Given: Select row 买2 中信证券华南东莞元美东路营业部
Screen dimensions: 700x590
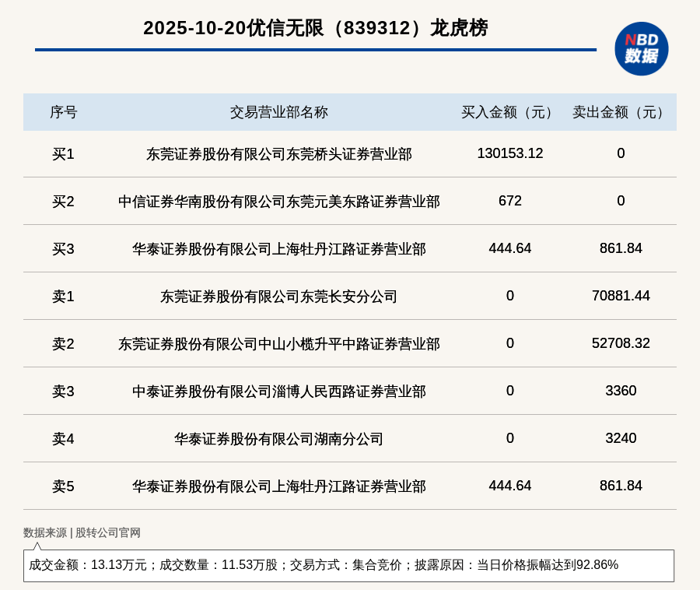Looking at the screenshot, I should tap(278, 202).
